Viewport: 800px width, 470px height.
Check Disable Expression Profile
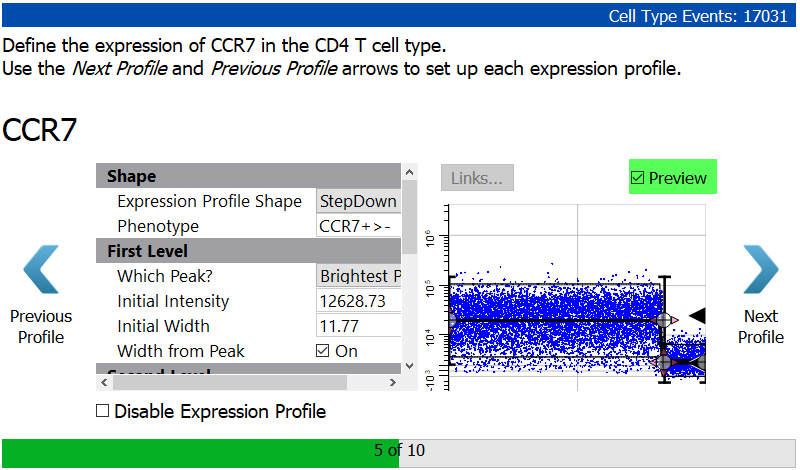click(x=102, y=411)
